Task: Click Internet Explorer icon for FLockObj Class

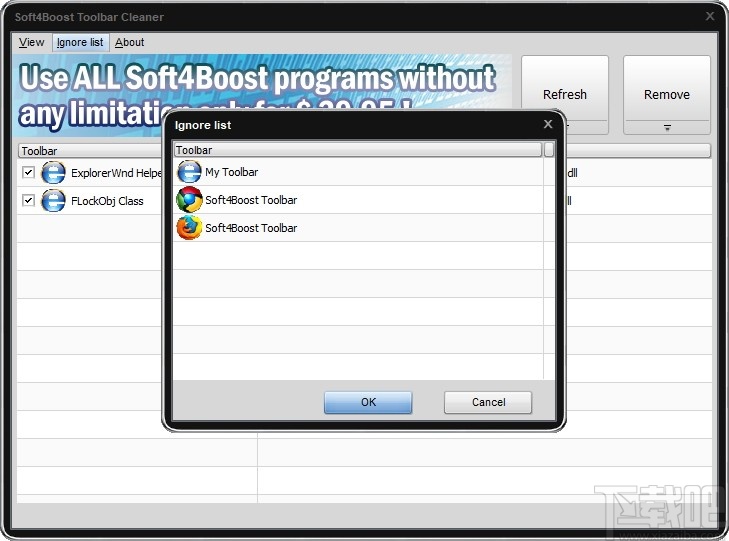Action: tap(53, 201)
